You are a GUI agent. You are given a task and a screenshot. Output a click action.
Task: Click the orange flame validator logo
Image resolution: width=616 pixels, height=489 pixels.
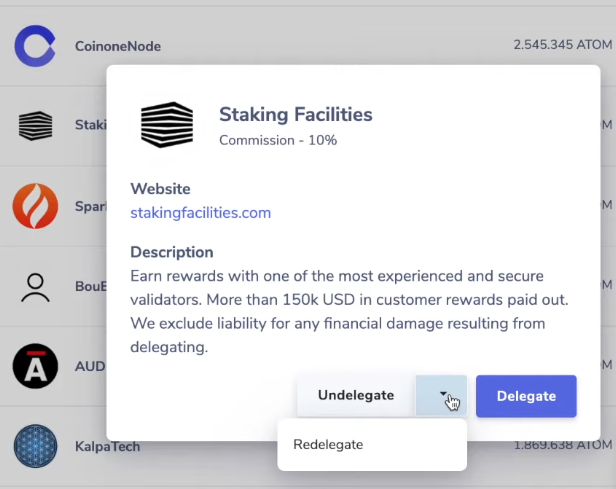click(35, 206)
